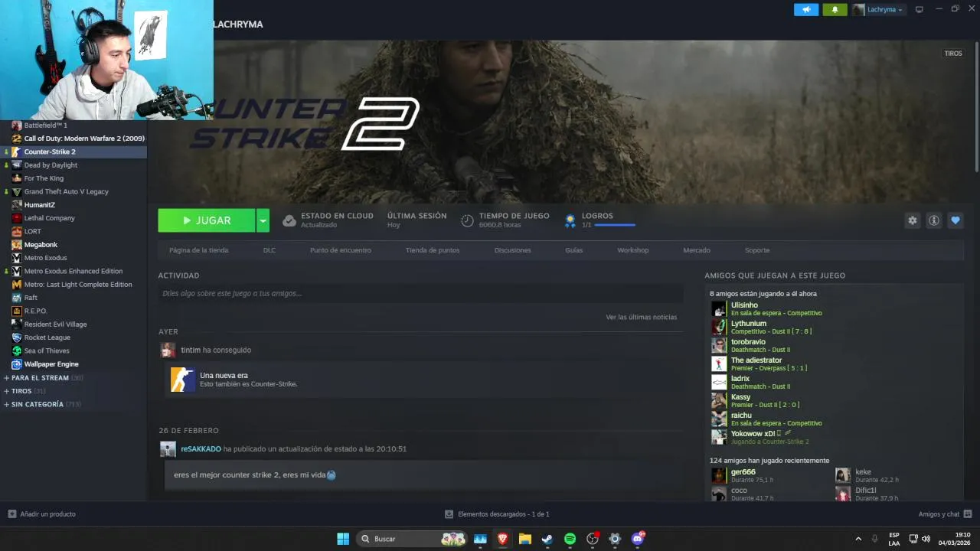Viewport: 980px width, 551px height.
Task: Select friend The adiestrator in list
Action: [756, 360]
